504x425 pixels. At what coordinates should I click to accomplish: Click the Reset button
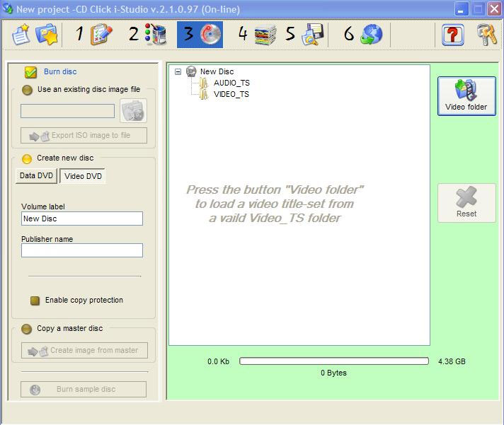pyautogui.click(x=466, y=203)
